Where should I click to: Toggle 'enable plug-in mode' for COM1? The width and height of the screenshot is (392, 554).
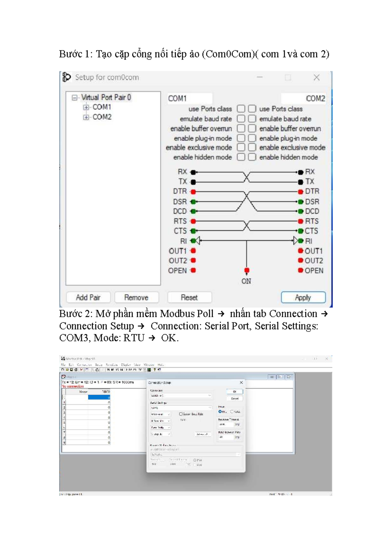241,138
